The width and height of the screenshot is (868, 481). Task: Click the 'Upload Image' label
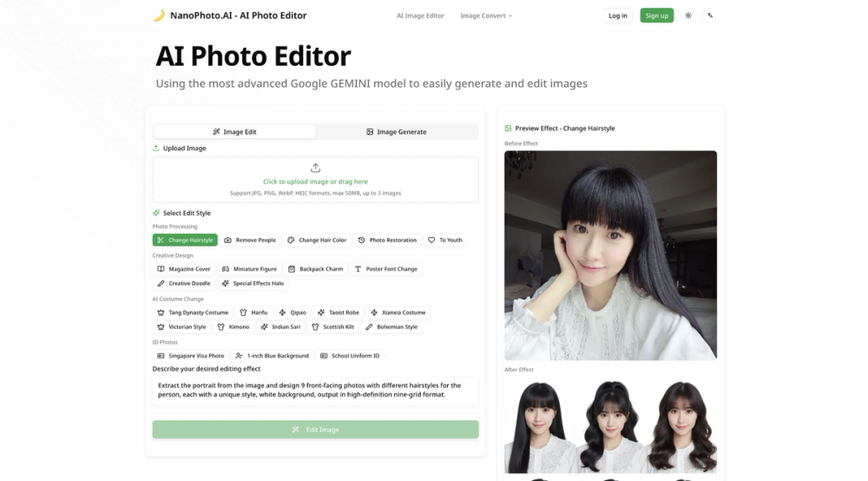[x=184, y=148]
